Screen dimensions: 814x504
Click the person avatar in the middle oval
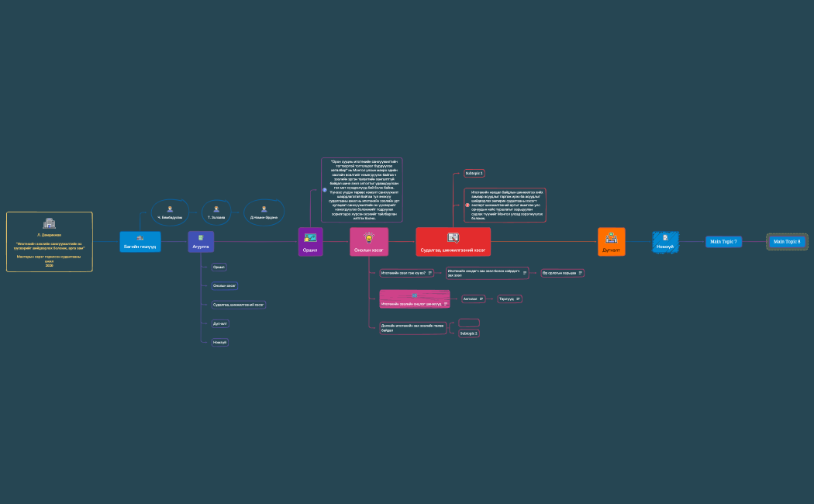pyautogui.click(x=216, y=209)
